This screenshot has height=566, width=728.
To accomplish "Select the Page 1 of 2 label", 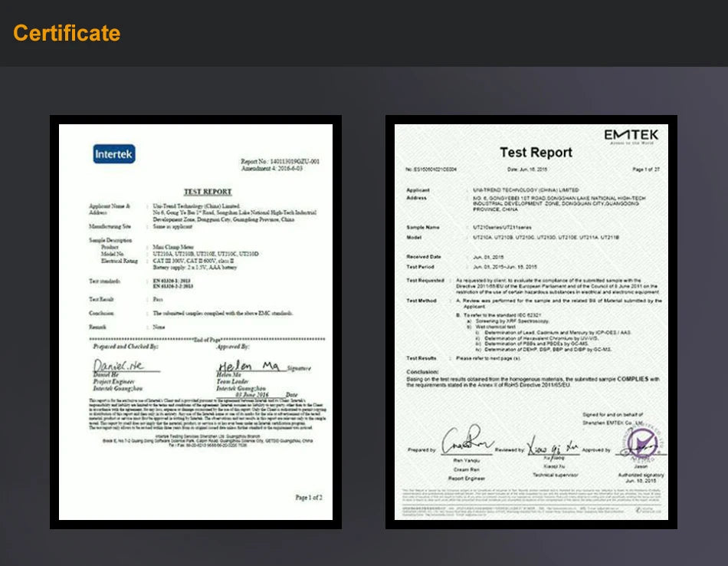I will 309,498.
